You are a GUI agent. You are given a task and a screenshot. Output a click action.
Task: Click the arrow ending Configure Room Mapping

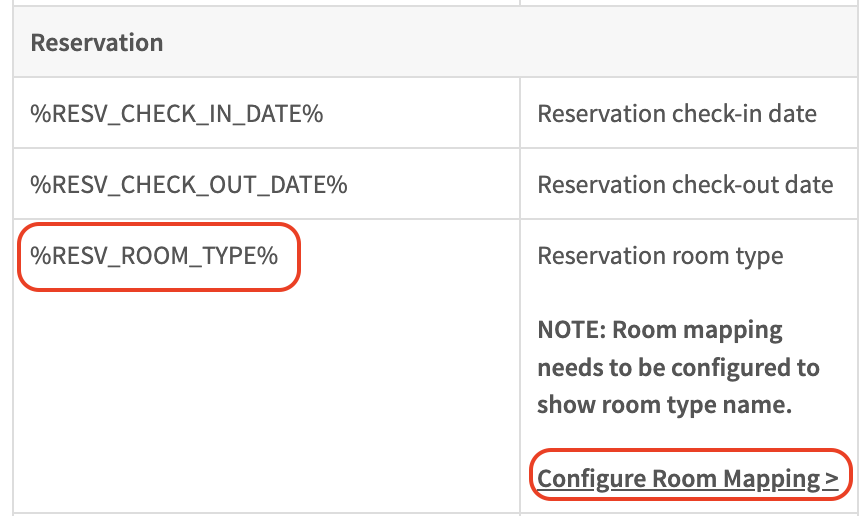point(832,479)
